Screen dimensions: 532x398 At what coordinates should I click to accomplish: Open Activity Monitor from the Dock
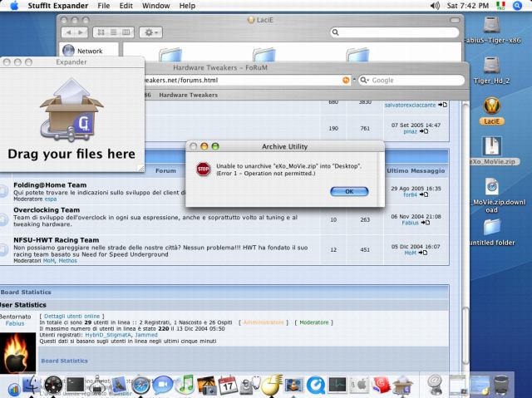coord(337,385)
